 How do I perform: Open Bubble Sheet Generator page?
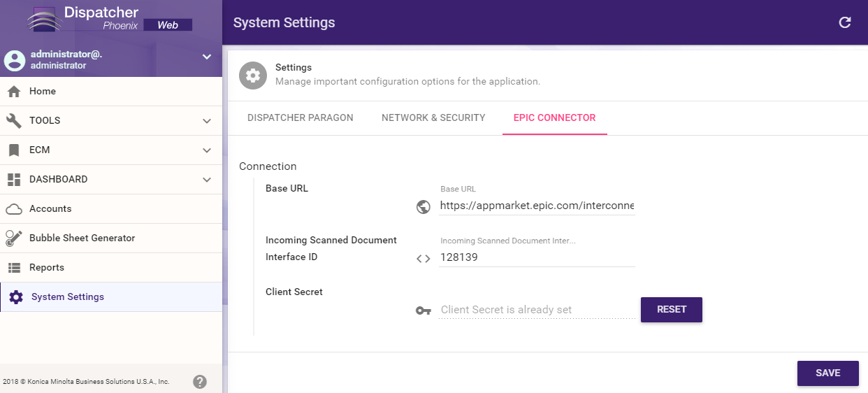pos(111,238)
